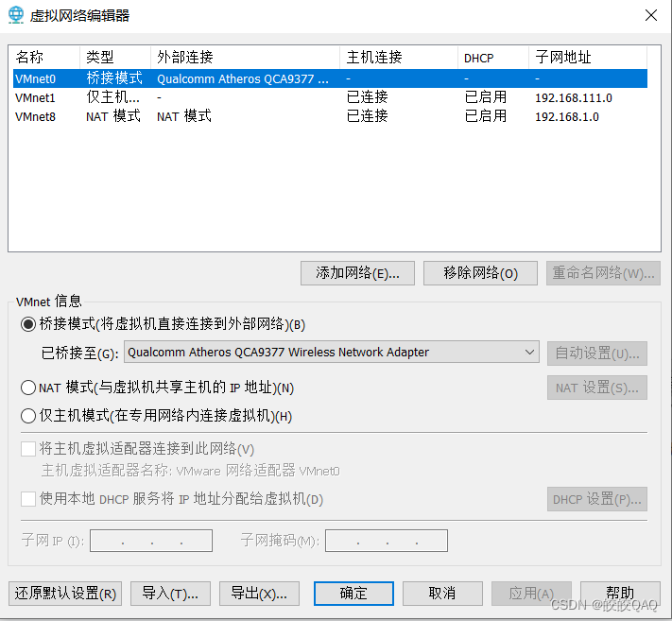Click the 名称 column header
Viewport: 672px width, 621px height.
46,58
